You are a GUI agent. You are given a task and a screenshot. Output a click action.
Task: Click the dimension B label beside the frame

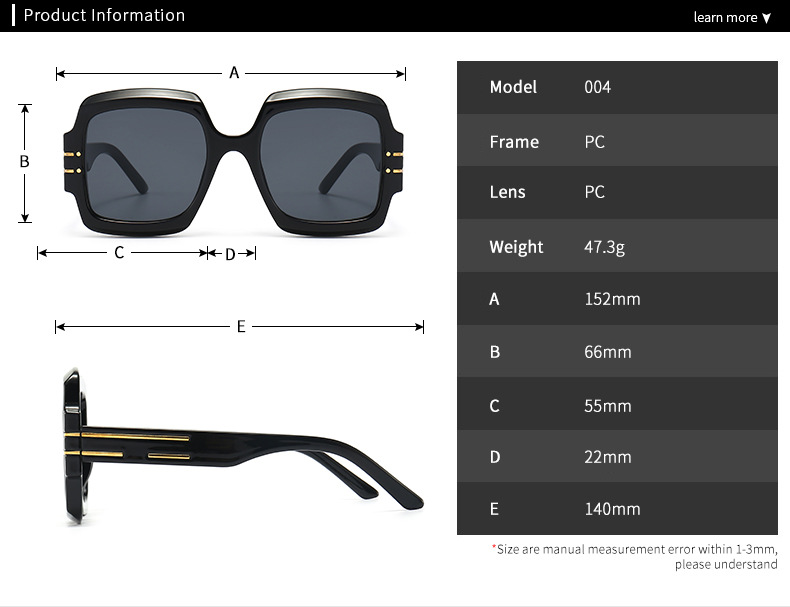tap(24, 162)
